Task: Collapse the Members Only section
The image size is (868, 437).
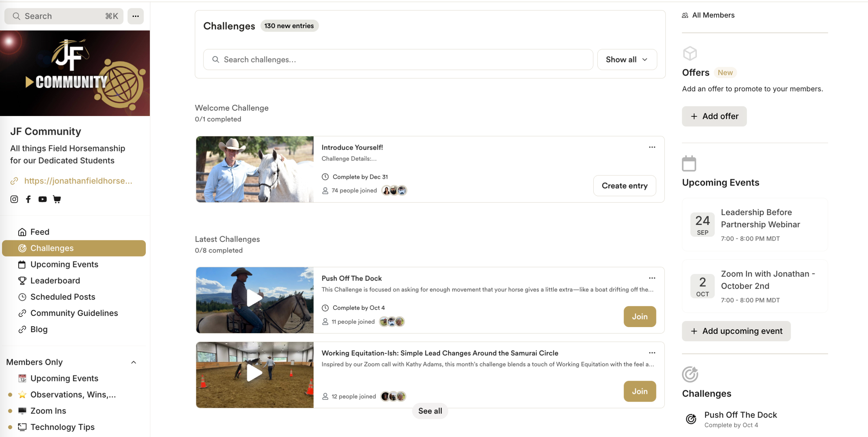Action: tap(134, 362)
